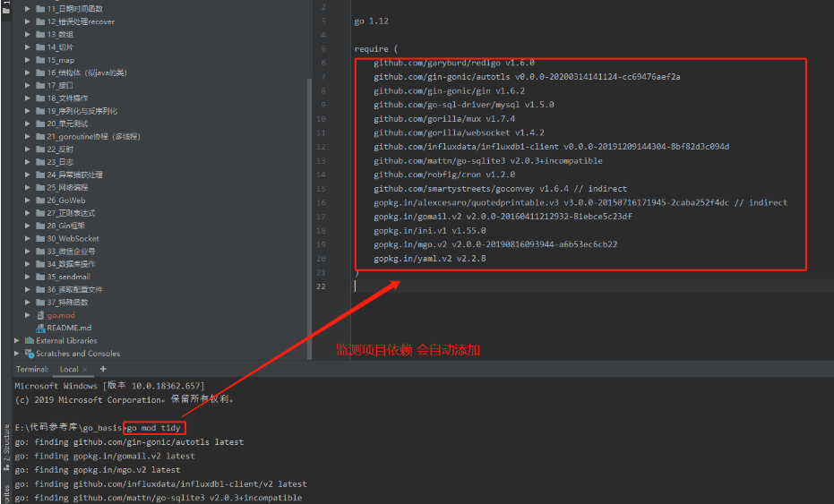This screenshot has width=834, height=504.
Task: Click the mattn/go-sqlite3 dependency line
Action: tap(487, 160)
